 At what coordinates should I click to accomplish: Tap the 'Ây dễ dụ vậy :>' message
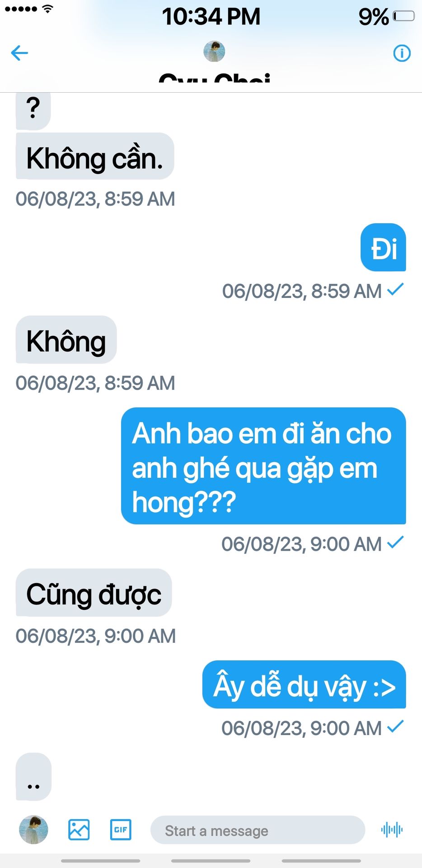tap(304, 684)
